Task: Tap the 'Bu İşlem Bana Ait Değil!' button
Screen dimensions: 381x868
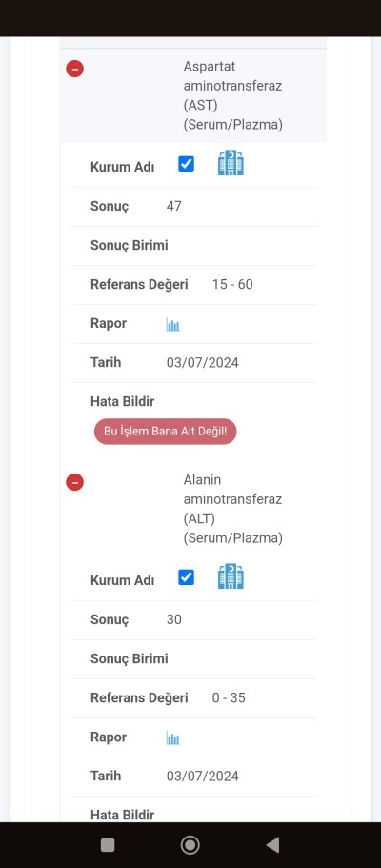Action: pos(165,432)
